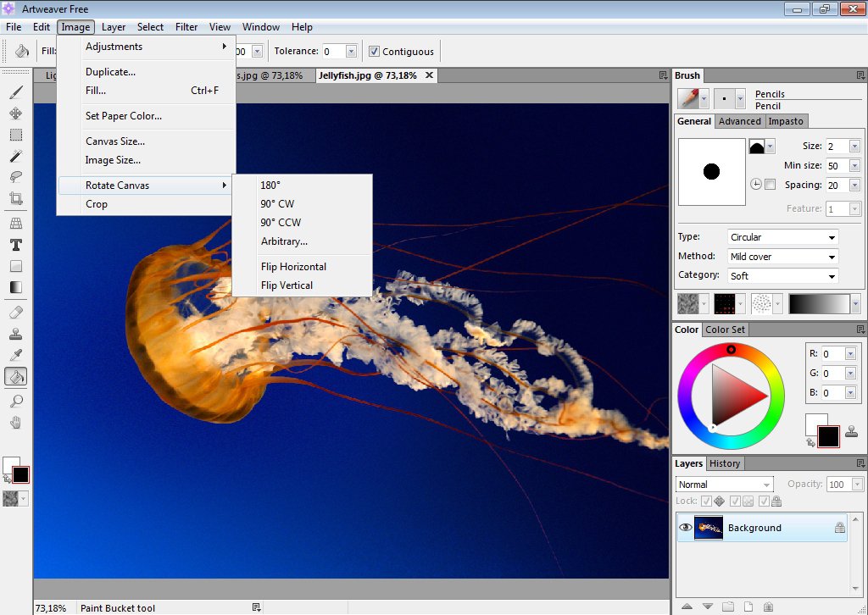Expand the Category dropdown showing Soft
Viewport: 868px width, 615px height.
coord(780,275)
